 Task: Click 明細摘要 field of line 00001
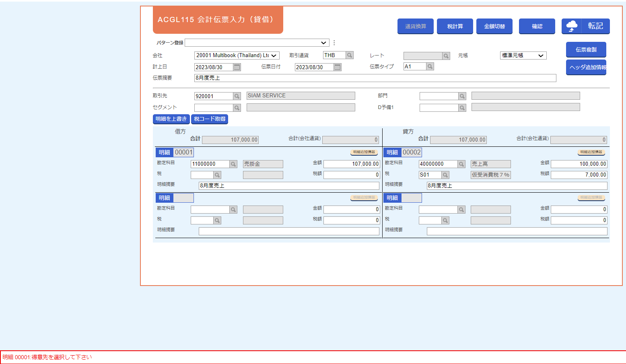(289, 186)
